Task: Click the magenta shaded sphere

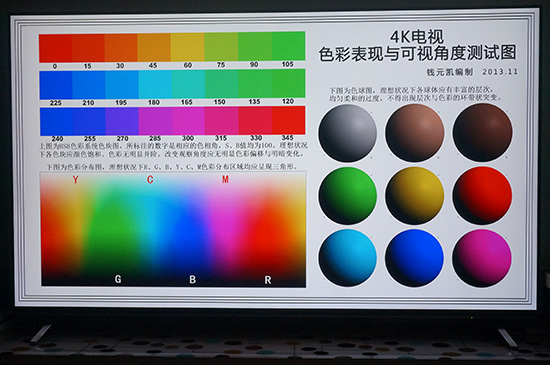Action: click(x=482, y=258)
